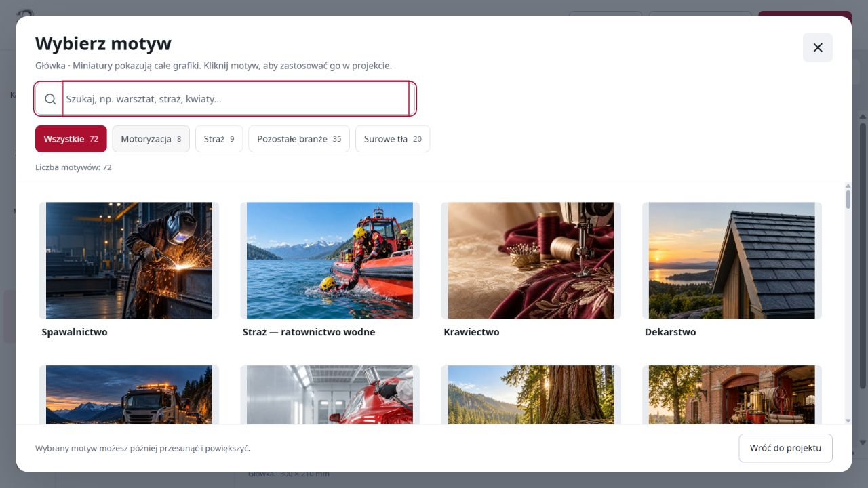868x488 pixels.
Task: Select the Wszystkie filter tab
Action: coord(71,139)
